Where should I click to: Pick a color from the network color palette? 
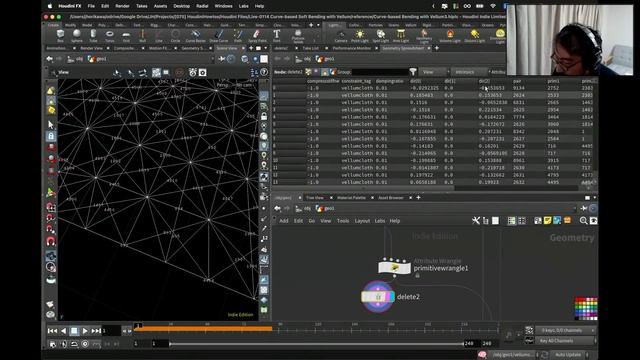point(586,309)
